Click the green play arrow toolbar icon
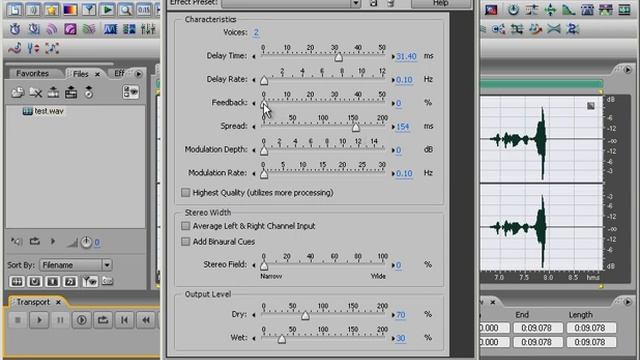This screenshot has width=640, height=360. click(107, 10)
